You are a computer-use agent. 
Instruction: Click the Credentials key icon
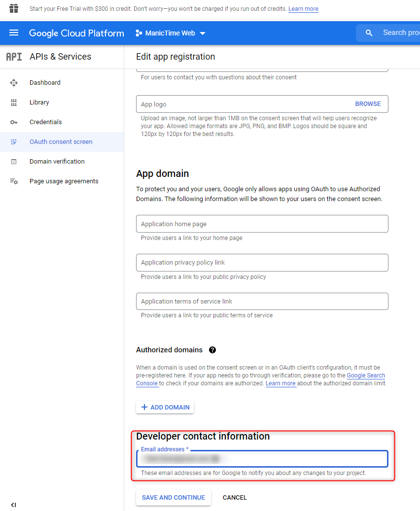14,122
